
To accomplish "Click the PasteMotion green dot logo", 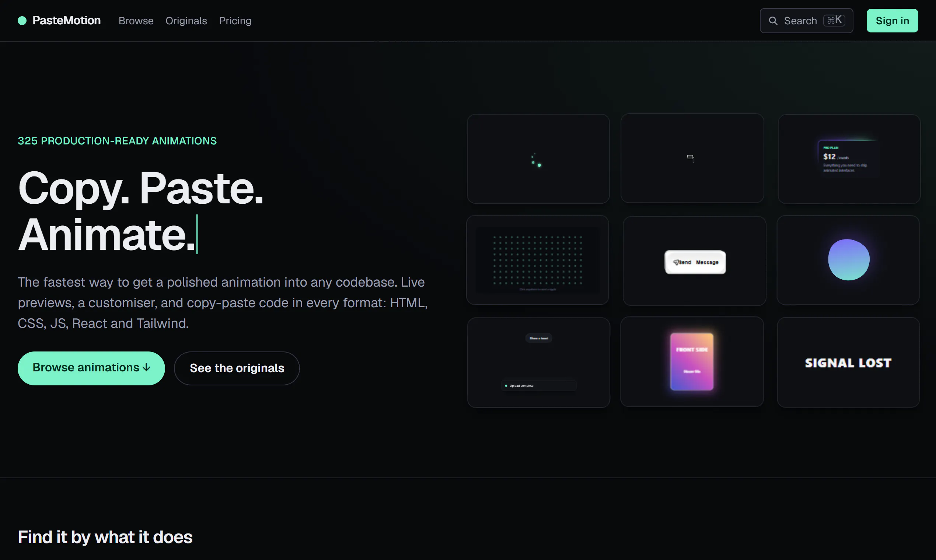I will pos(22,20).
